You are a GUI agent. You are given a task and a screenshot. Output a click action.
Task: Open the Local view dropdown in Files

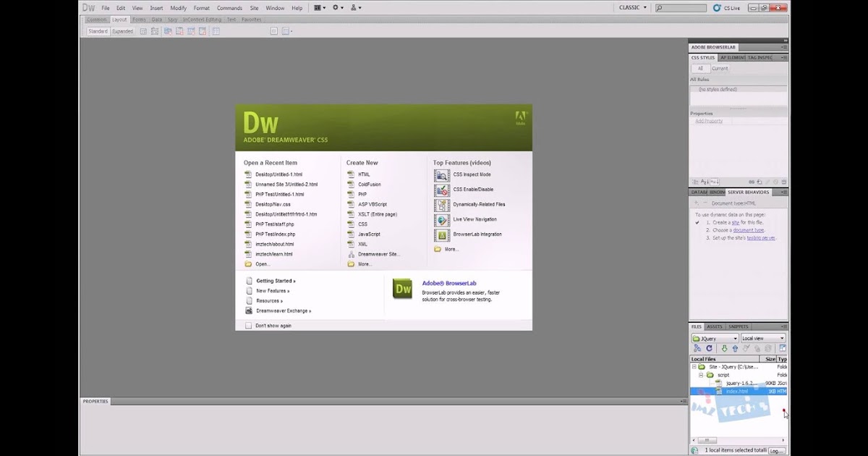[763, 338]
